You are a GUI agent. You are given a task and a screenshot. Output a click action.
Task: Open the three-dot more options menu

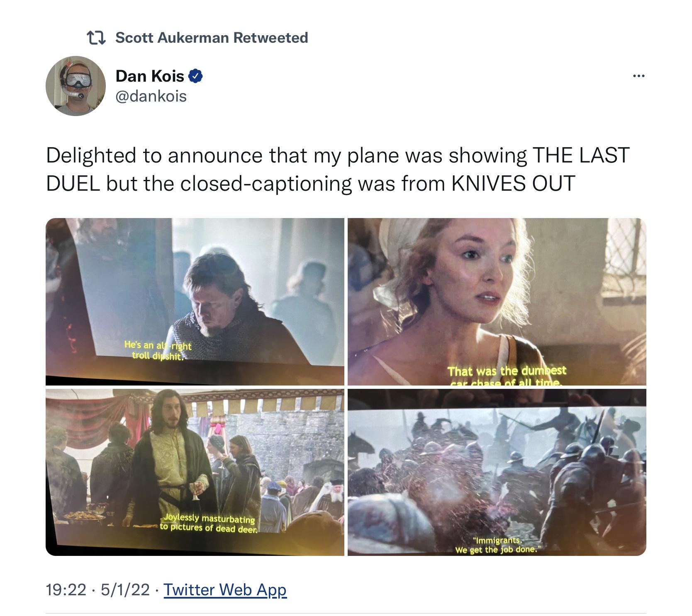click(638, 76)
